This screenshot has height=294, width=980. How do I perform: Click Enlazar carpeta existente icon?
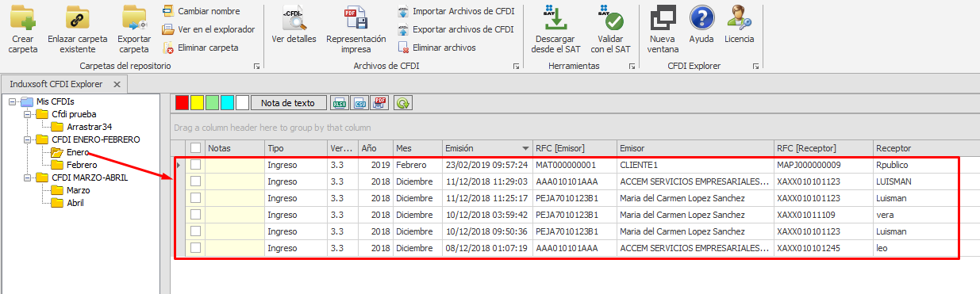77,17
